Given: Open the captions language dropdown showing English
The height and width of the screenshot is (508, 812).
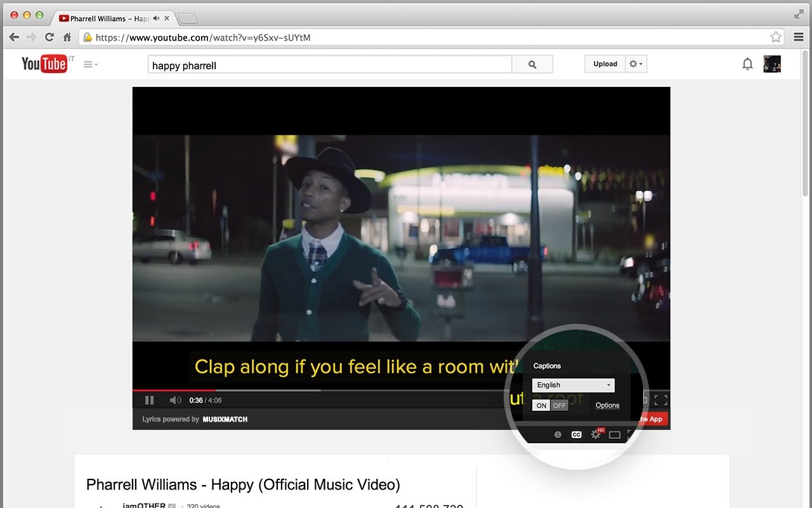Looking at the screenshot, I should pyautogui.click(x=573, y=385).
